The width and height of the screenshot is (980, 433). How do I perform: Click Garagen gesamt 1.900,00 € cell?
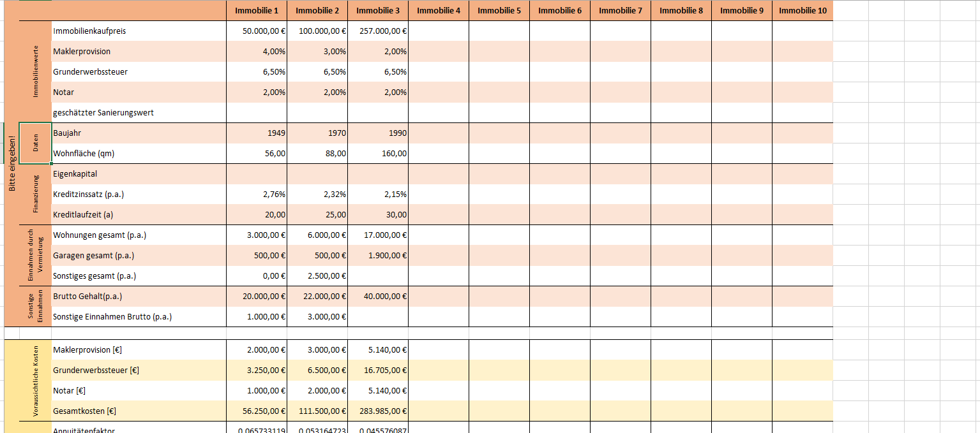(x=378, y=255)
